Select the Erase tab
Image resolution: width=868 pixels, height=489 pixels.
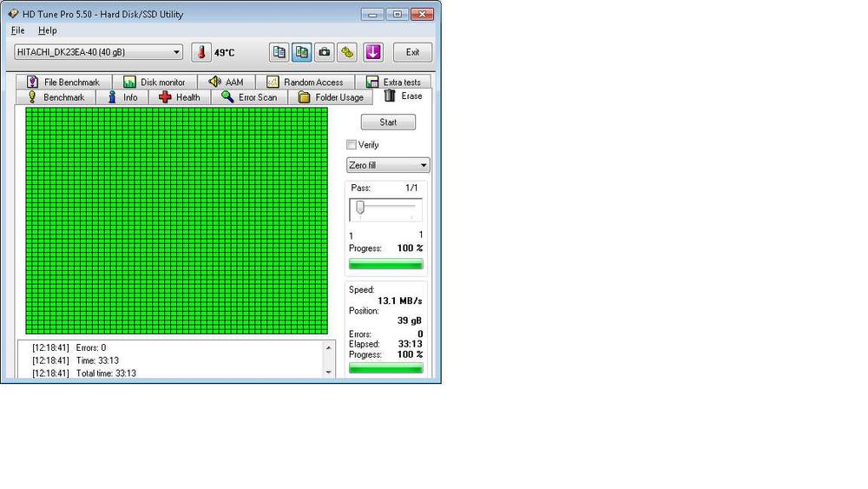[x=404, y=96]
